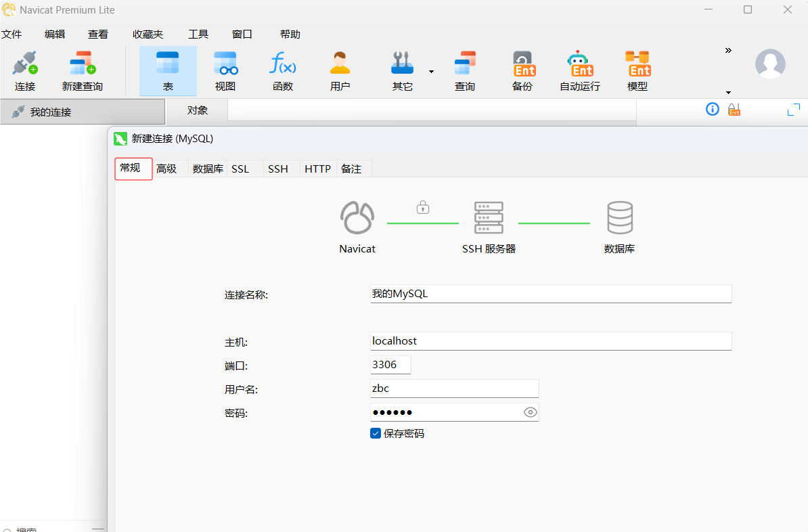Open the Backup (备份) toolbar icon
Viewport: 808px width, 532px height.
click(522, 71)
